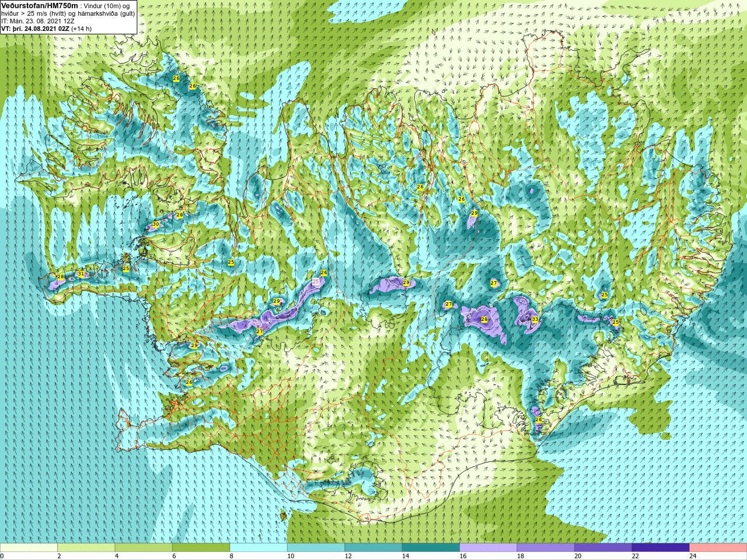Select the 10–12 m/s turquoise legend swatch
Image resolution: width=747 pixels, height=560 pixels.
pyautogui.click(x=316, y=548)
